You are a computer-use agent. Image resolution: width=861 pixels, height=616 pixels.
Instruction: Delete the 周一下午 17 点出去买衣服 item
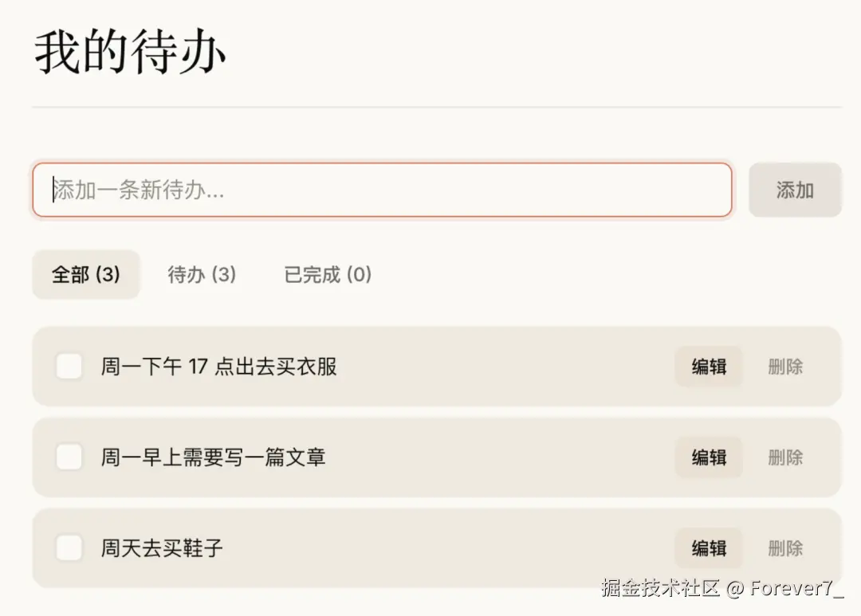(785, 367)
